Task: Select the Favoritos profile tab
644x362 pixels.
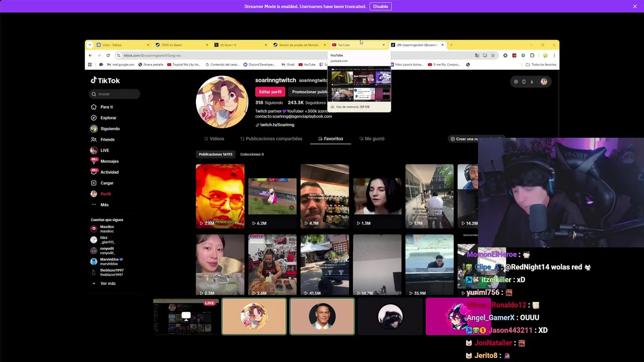Action: pos(331,139)
